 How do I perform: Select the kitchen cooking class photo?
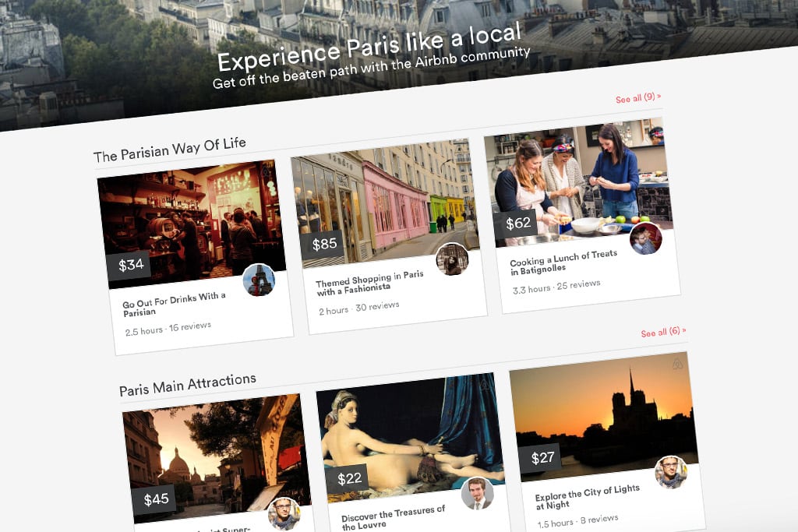tap(579, 182)
